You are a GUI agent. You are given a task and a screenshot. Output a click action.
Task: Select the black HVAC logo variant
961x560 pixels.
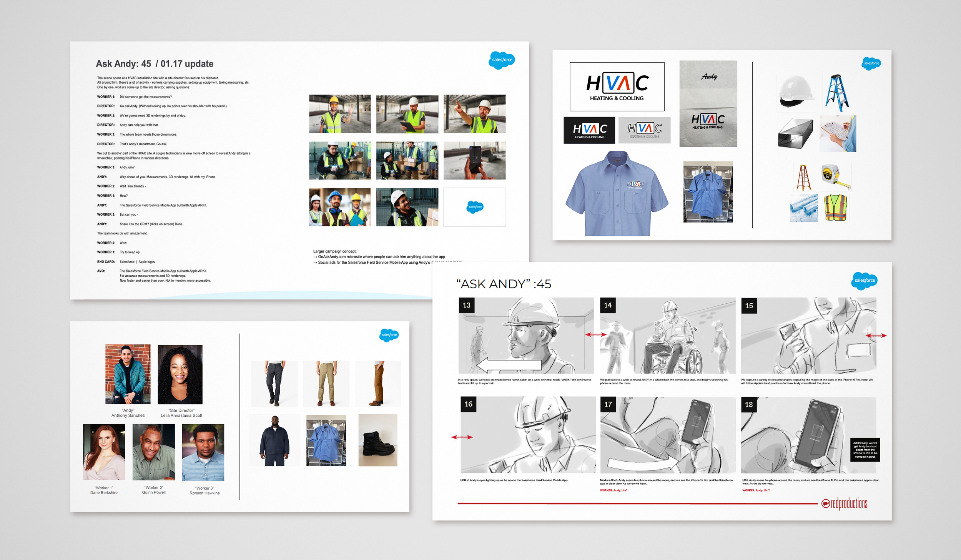pos(589,130)
